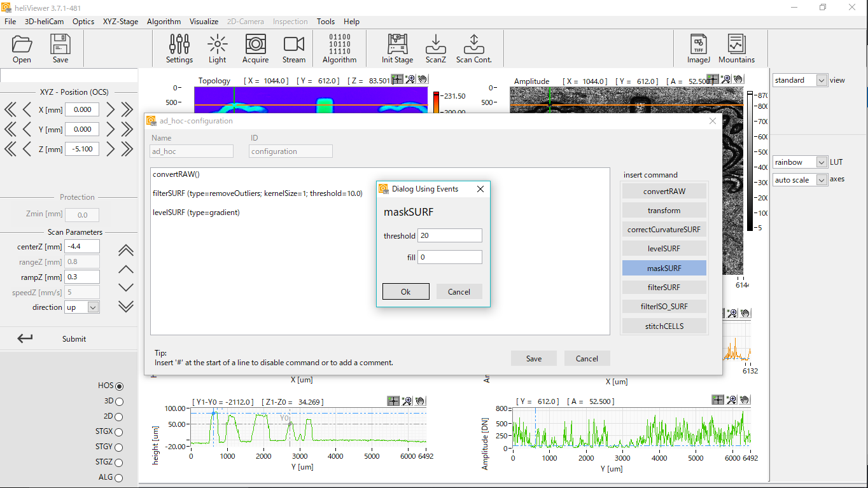
Task: Click the threshold input field
Action: tap(449, 235)
